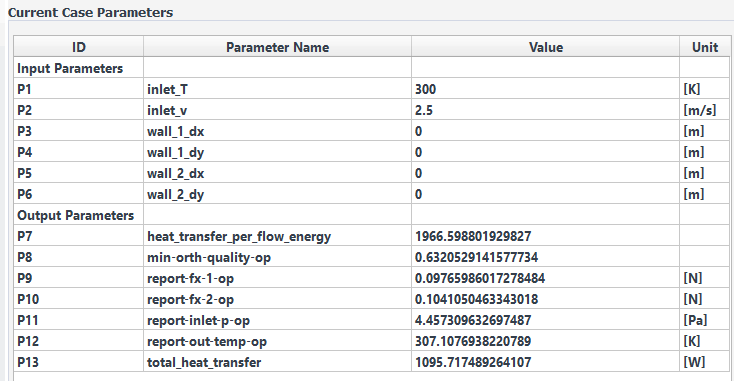Click the [K] unit of inlet_T

coord(705,89)
